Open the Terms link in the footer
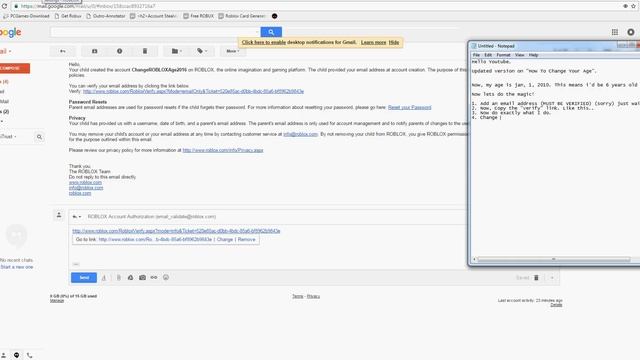The width and height of the screenshot is (640, 360). (298, 296)
